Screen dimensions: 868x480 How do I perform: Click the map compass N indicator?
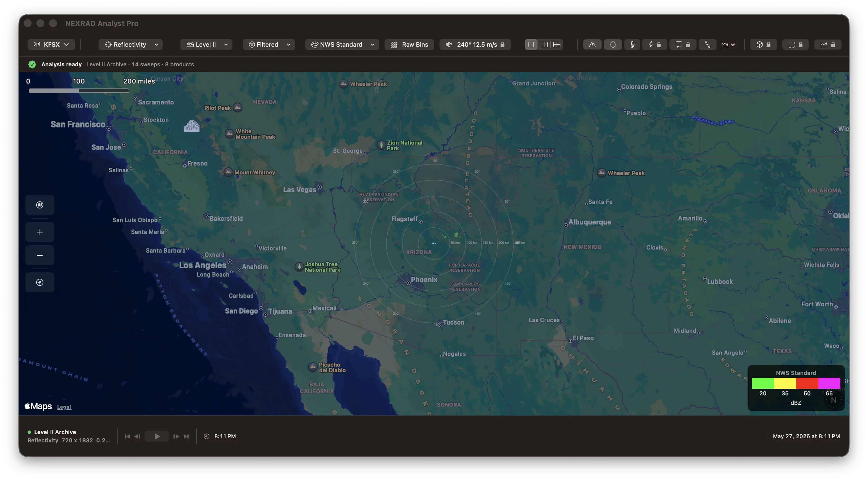click(833, 400)
